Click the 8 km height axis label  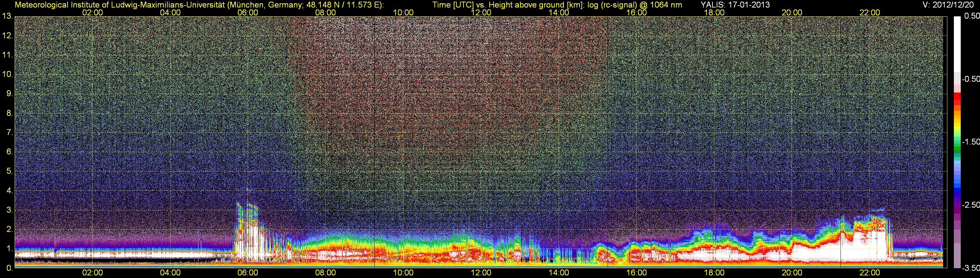coord(9,113)
